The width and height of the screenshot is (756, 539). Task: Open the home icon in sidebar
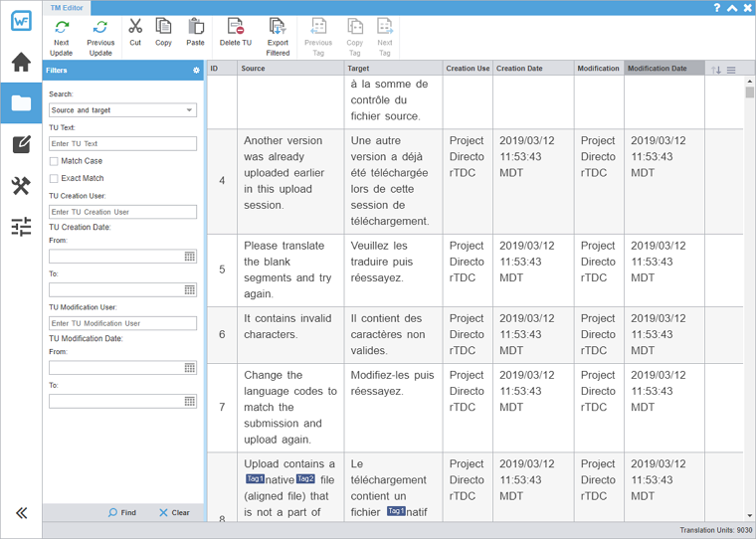click(x=21, y=63)
